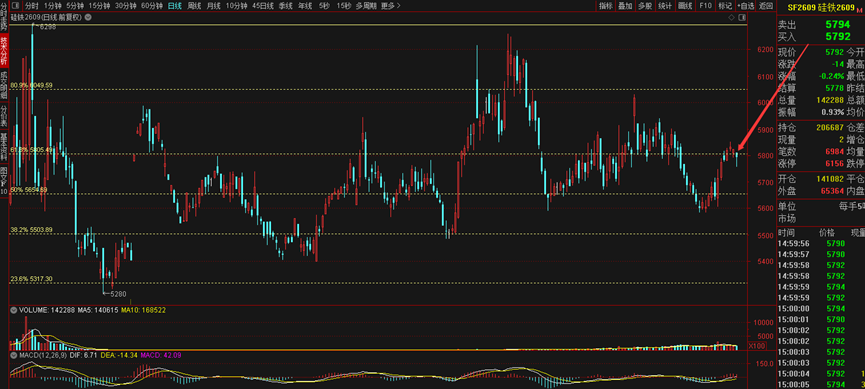Click the X100 volume scale label
Image resolution: width=865 pixels, height=389 pixels.
[x=757, y=346]
